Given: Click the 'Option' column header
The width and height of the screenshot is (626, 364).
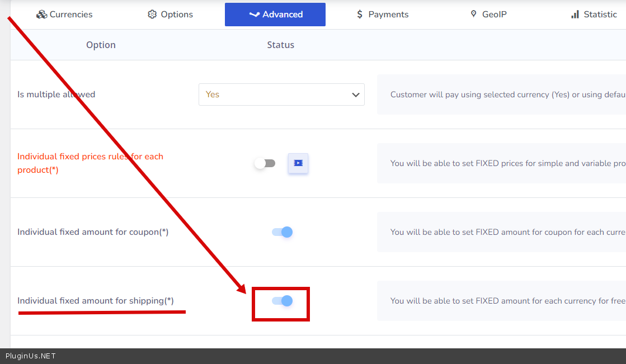Looking at the screenshot, I should (101, 45).
